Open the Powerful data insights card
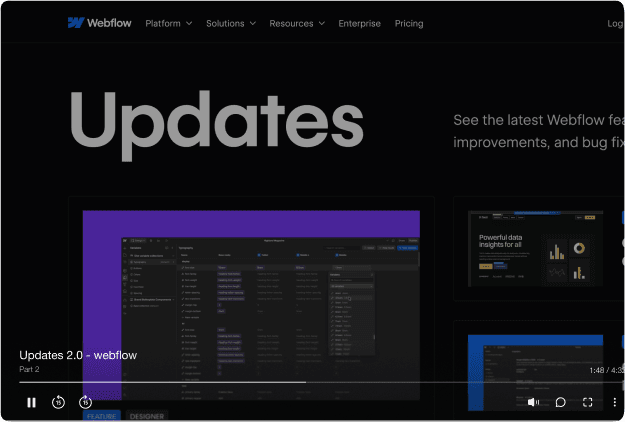 point(535,249)
